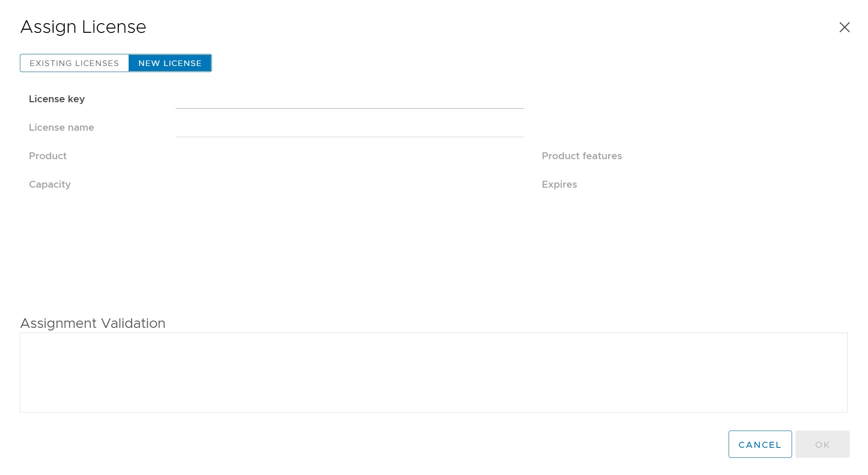The height and width of the screenshot is (475, 868).
Task: Click the empty value next to Capacity
Action: 349,185
